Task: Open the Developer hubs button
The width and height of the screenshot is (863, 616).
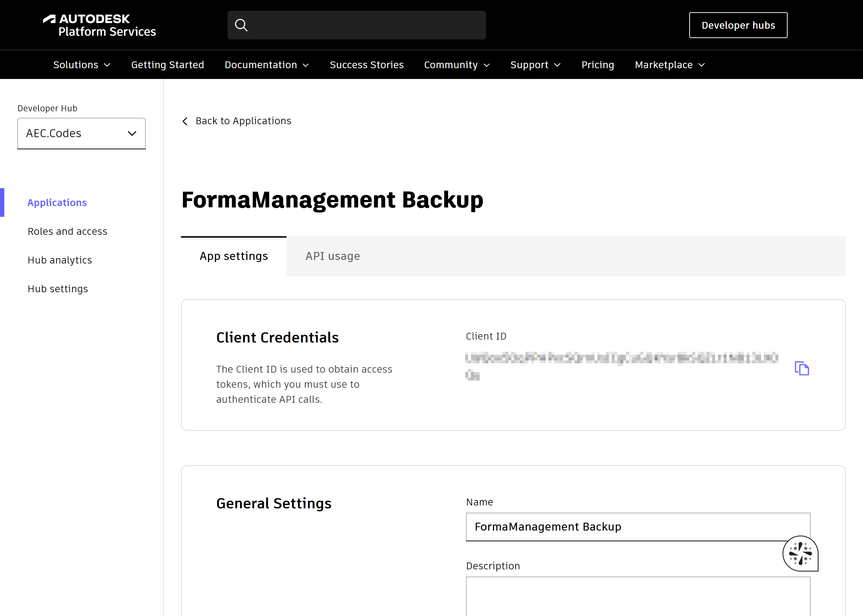Action: [738, 25]
